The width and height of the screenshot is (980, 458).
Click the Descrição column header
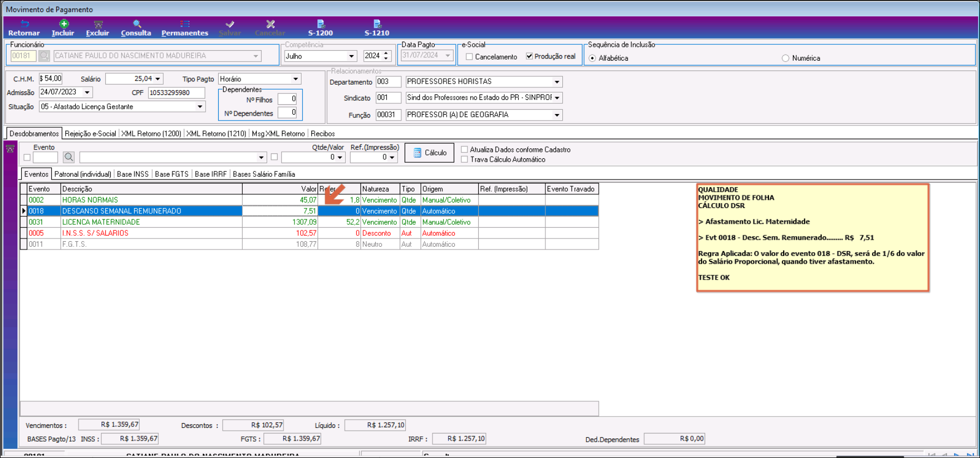[151, 189]
